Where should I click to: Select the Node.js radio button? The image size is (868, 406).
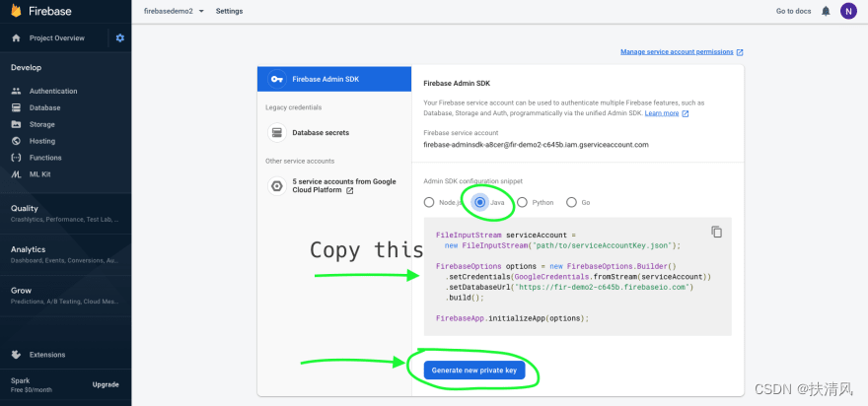point(428,202)
